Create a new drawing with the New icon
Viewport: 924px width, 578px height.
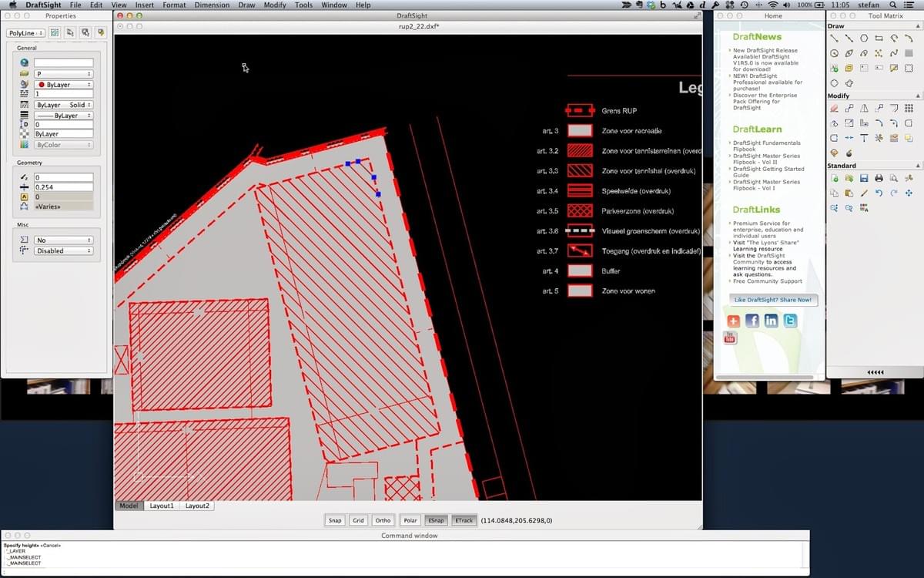[x=834, y=178]
